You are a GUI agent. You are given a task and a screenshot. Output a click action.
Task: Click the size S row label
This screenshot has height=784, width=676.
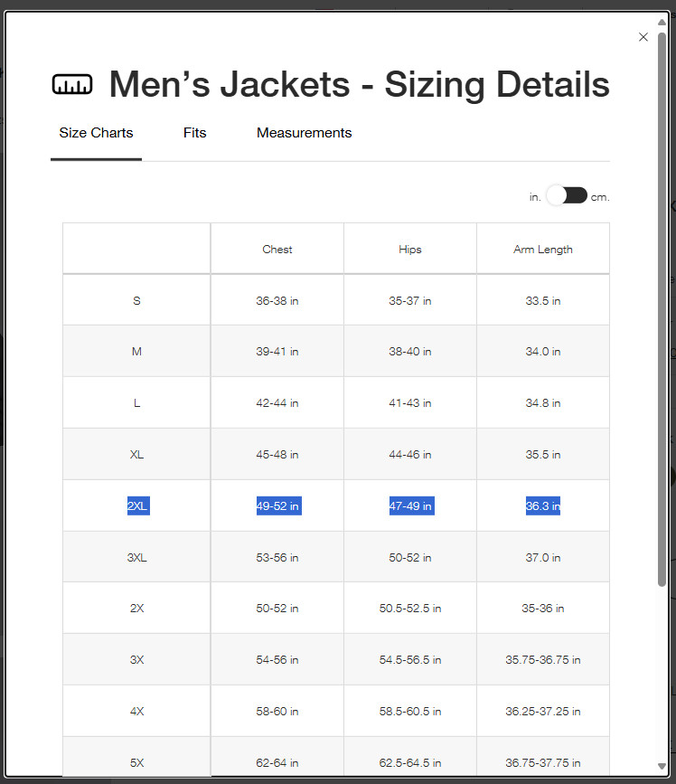click(137, 301)
